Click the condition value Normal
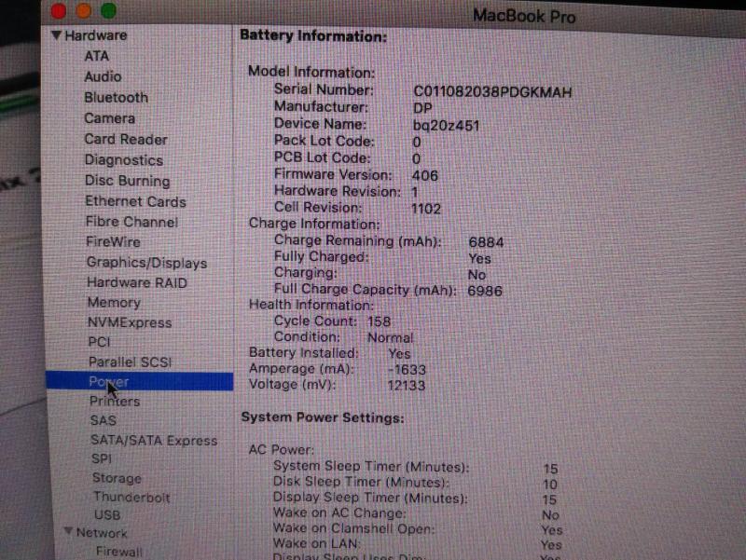 coord(391,338)
